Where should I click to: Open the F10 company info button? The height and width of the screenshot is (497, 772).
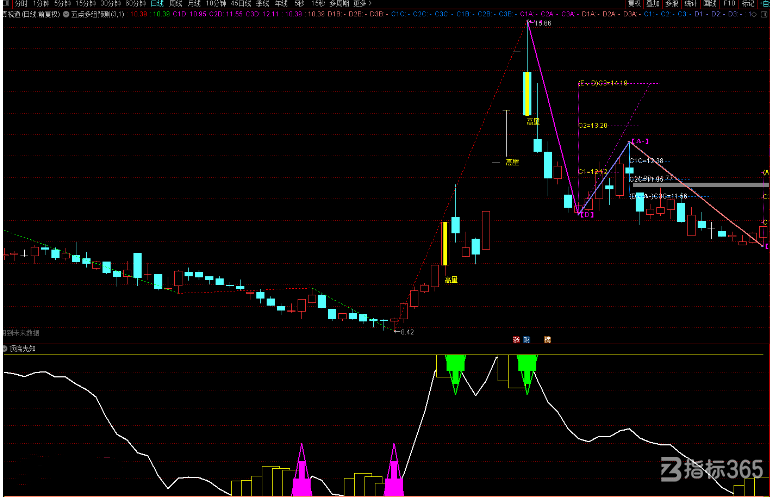coord(729,3)
